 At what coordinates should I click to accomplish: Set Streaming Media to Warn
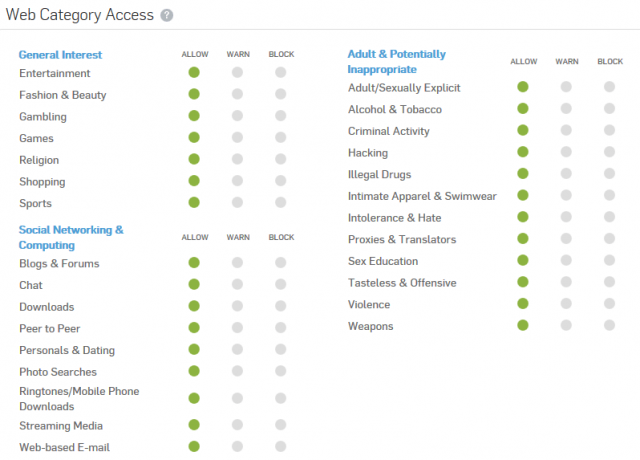tap(237, 425)
